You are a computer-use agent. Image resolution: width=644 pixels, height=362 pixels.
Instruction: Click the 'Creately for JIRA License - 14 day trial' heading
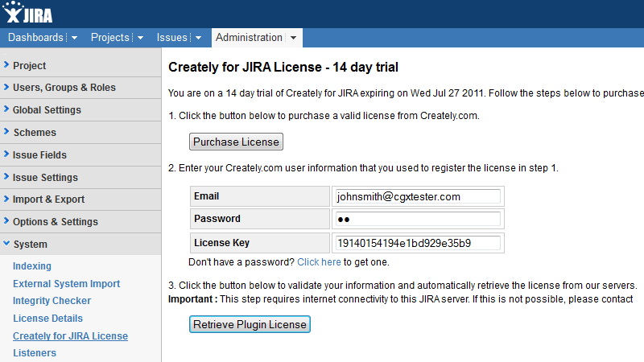(283, 68)
